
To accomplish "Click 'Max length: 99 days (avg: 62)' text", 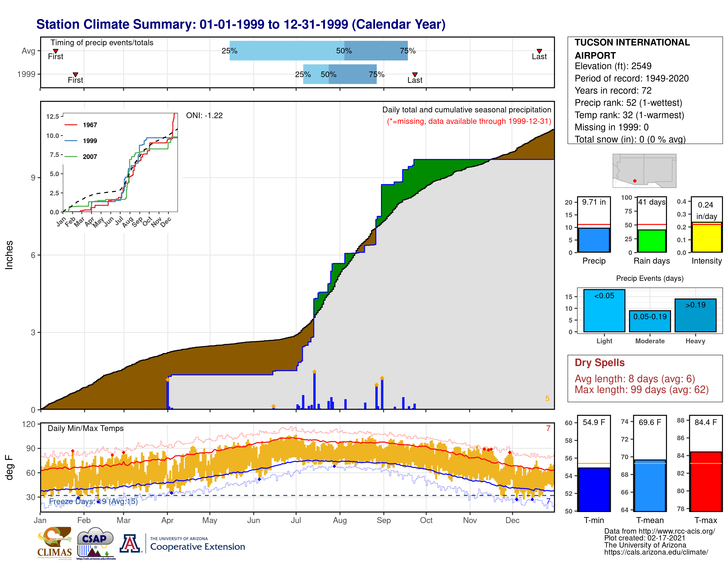I will pos(642,389).
